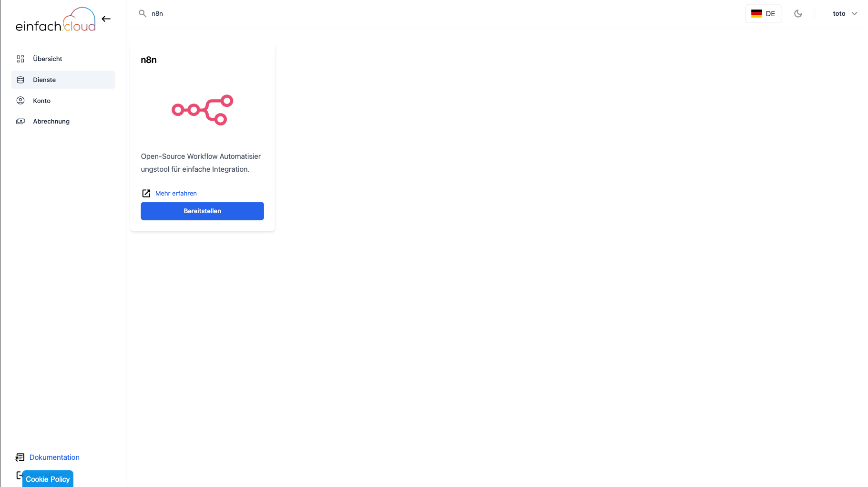Expand the toto user menu
This screenshot has height=487, width=868.
pyautogui.click(x=845, y=13)
